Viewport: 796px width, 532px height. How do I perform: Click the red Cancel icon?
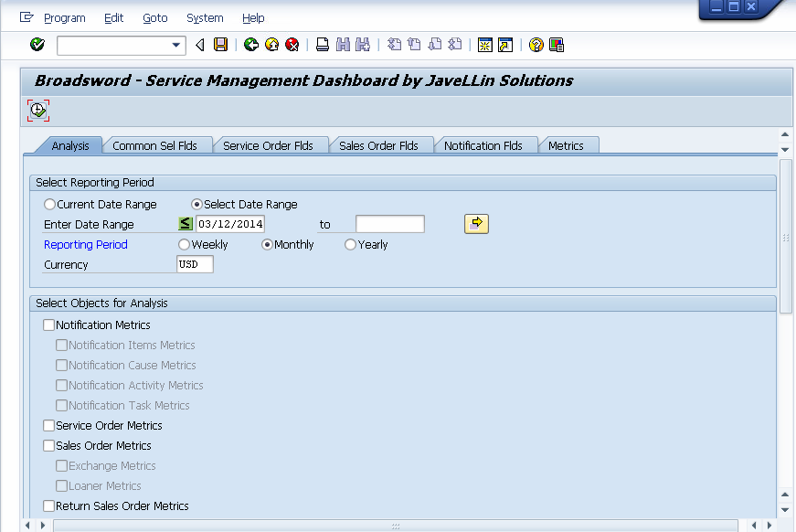click(x=292, y=45)
